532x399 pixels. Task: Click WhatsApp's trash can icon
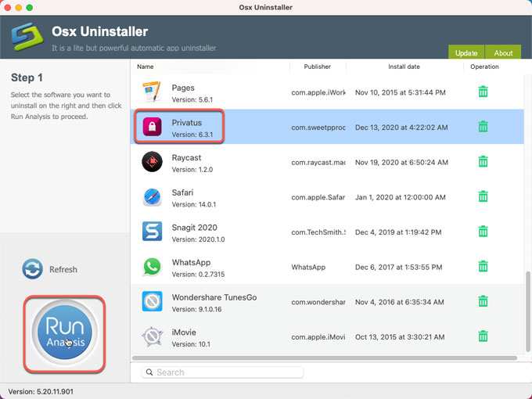483,266
